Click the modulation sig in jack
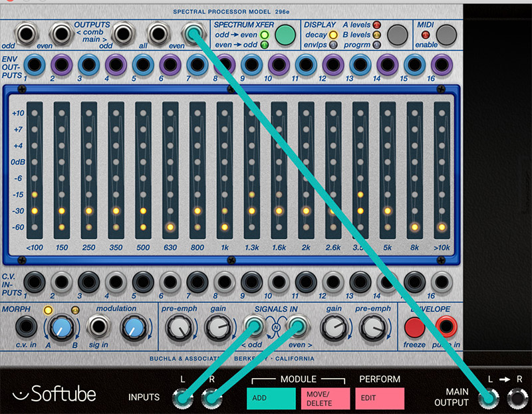 pyautogui.click(x=100, y=327)
